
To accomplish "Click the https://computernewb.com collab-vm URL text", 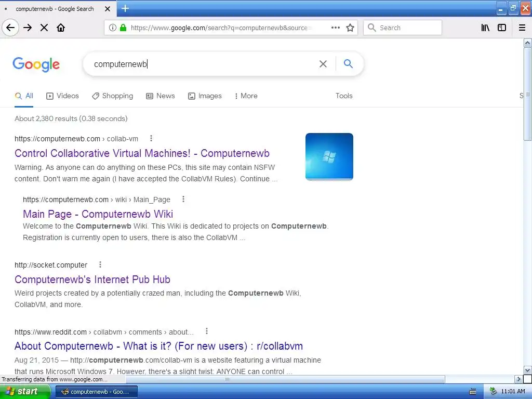I will click(76, 139).
